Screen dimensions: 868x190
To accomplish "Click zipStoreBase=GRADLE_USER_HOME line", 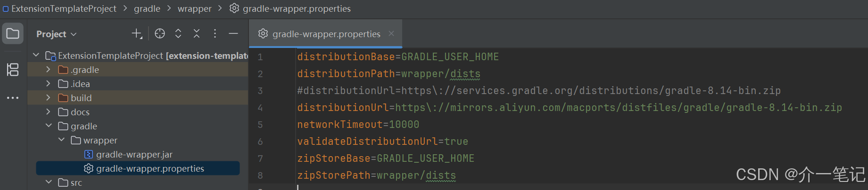I will click(386, 158).
